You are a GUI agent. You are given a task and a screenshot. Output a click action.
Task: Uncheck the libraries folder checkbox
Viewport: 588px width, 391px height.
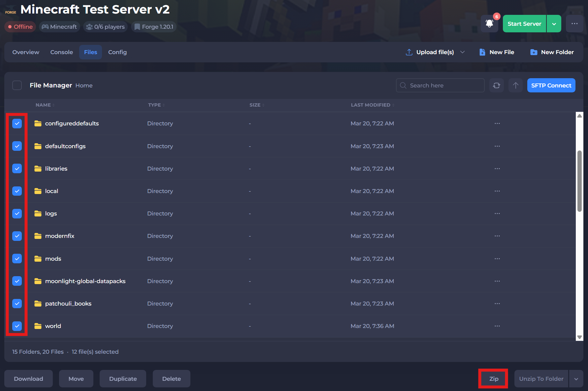[17, 168]
